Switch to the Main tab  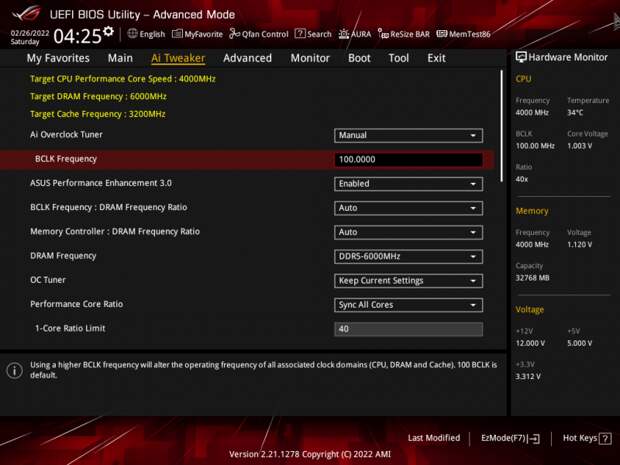120,58
